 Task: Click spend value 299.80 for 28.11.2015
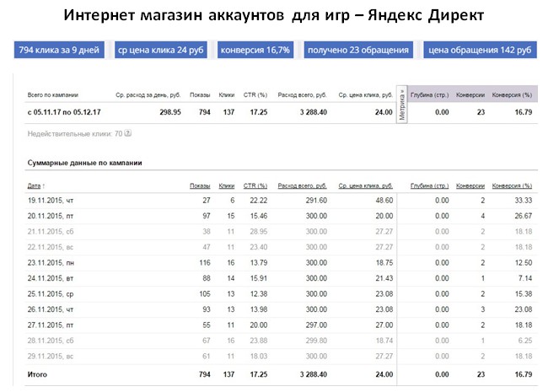(x=316, y=341)
